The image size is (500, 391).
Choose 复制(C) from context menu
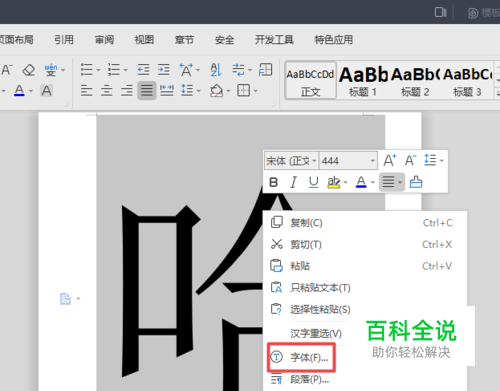click(365, 223)
